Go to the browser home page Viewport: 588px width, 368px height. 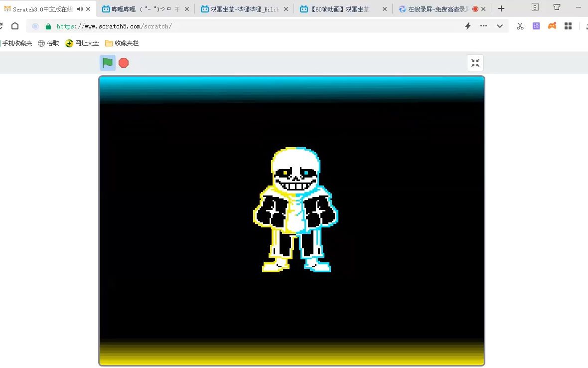(x=15, y=26)
